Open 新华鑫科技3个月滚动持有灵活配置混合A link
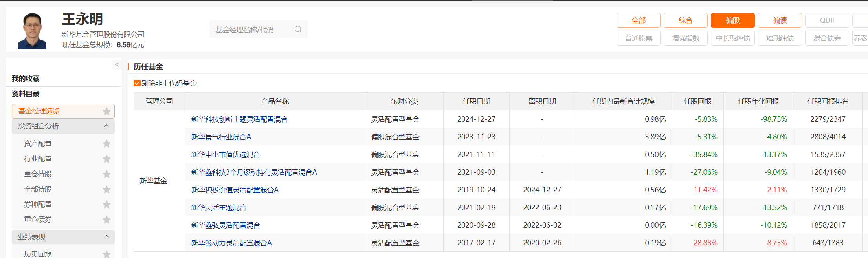The image size is (868, 258). [254, 172]
